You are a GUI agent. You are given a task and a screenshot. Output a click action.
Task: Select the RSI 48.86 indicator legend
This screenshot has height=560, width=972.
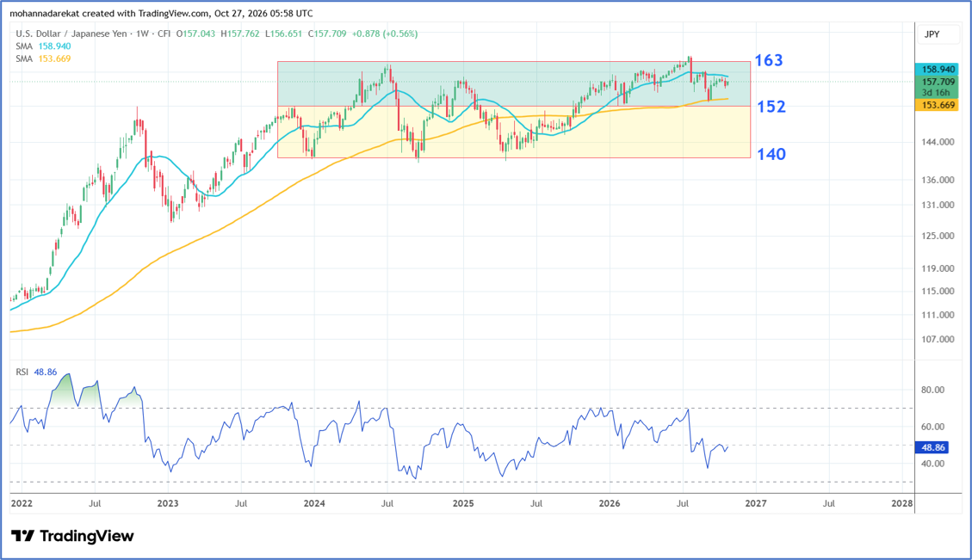[36, 372]
